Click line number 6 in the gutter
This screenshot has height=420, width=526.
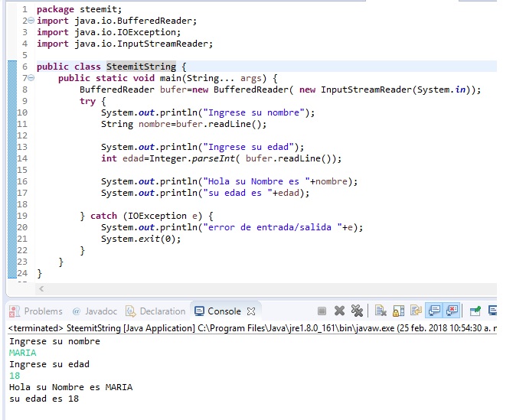click(x=25, y=67)
